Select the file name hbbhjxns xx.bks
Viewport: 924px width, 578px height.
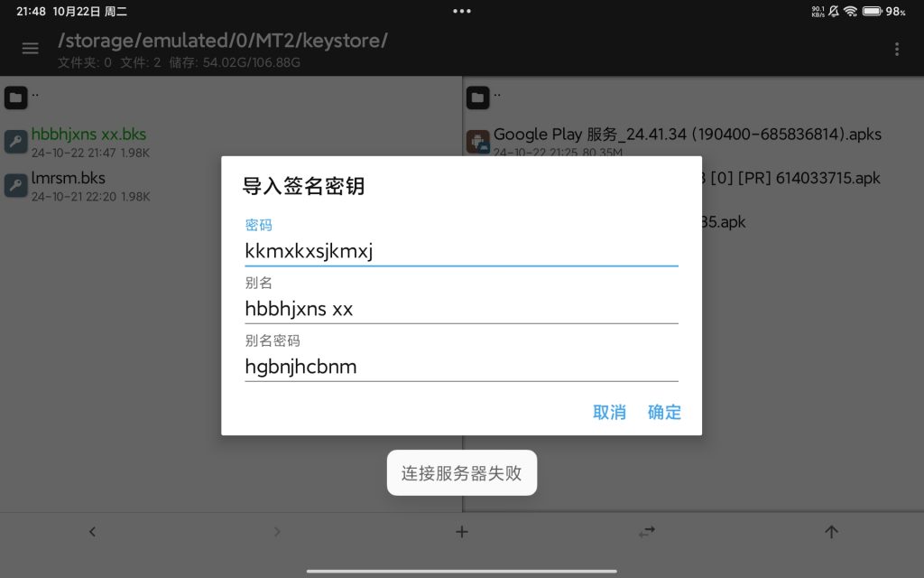[88, 135]
